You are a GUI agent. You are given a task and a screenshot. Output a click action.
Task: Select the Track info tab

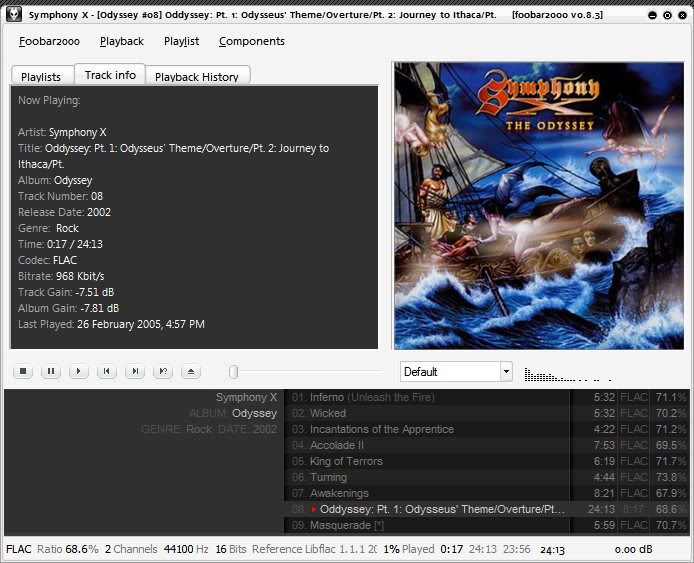[110, 74]
